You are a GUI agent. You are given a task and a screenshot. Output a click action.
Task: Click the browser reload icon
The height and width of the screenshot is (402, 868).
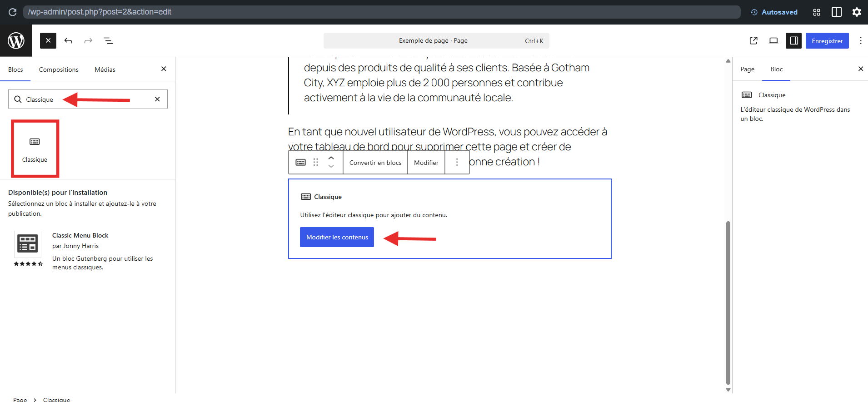tap(12, 12)
